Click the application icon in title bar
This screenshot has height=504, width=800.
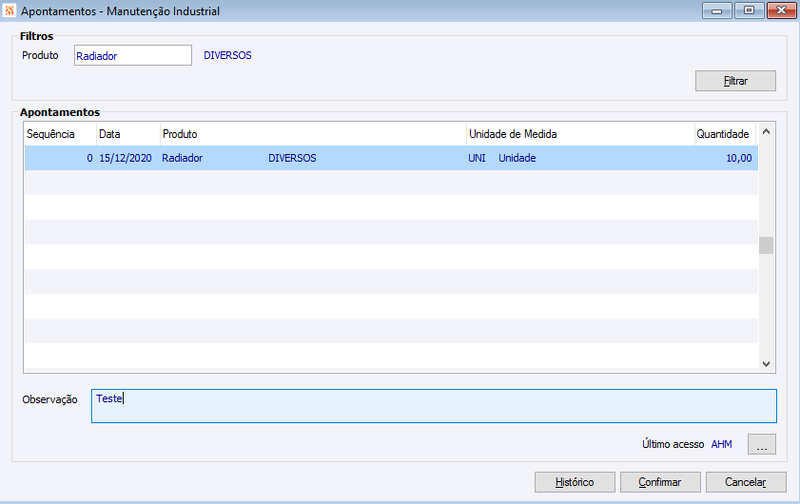(9, 10)
